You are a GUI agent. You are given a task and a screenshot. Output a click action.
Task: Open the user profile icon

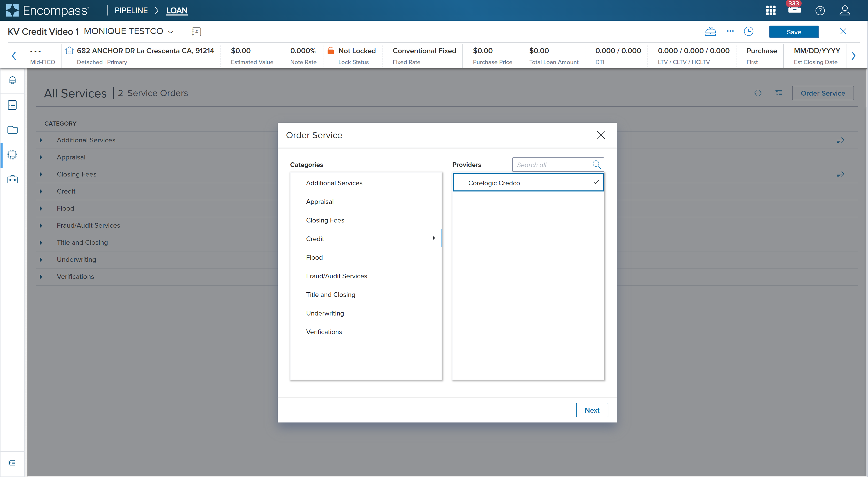(844, 10)
